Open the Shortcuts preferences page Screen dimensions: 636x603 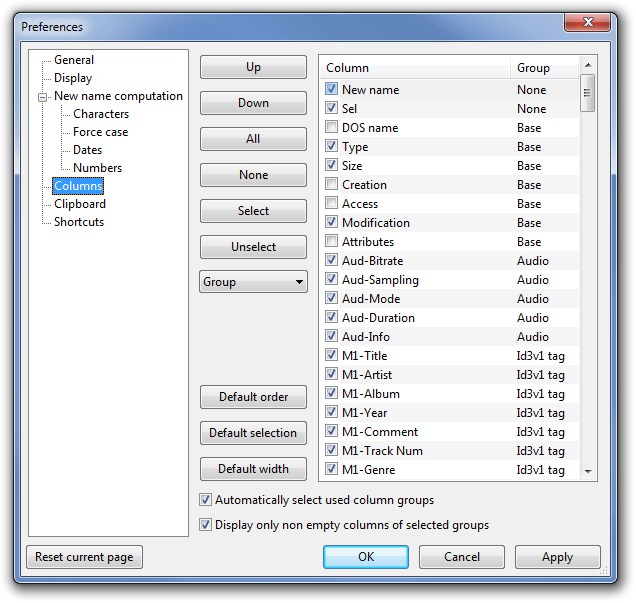coord(79,222)
